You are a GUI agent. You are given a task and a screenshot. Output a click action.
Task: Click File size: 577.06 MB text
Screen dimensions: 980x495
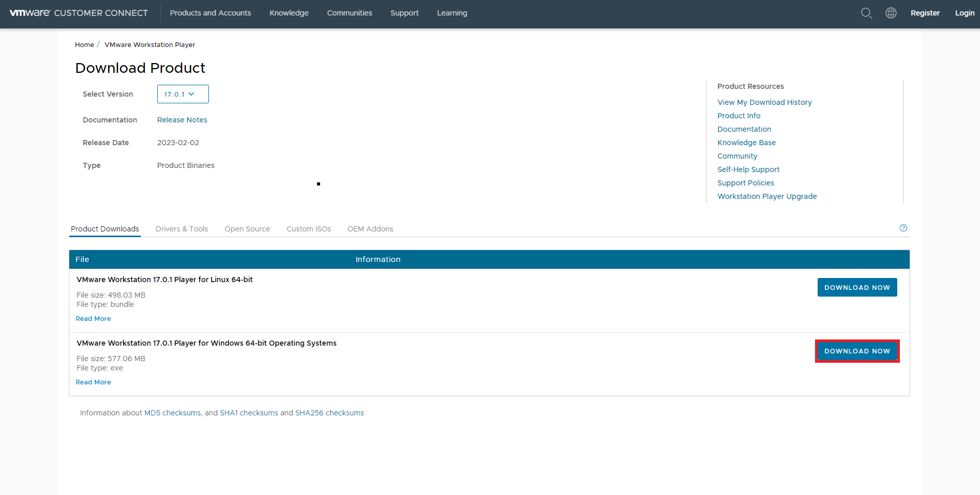111,359
